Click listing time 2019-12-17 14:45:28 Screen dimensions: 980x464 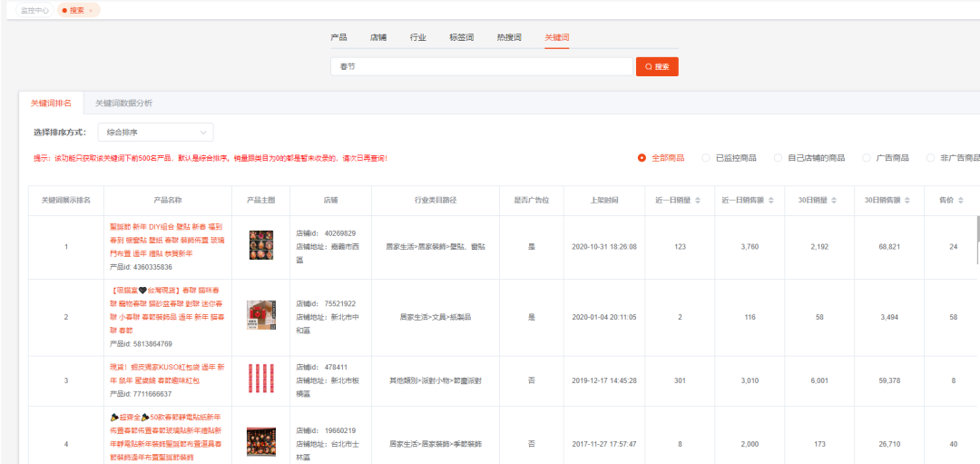point(604,380)
